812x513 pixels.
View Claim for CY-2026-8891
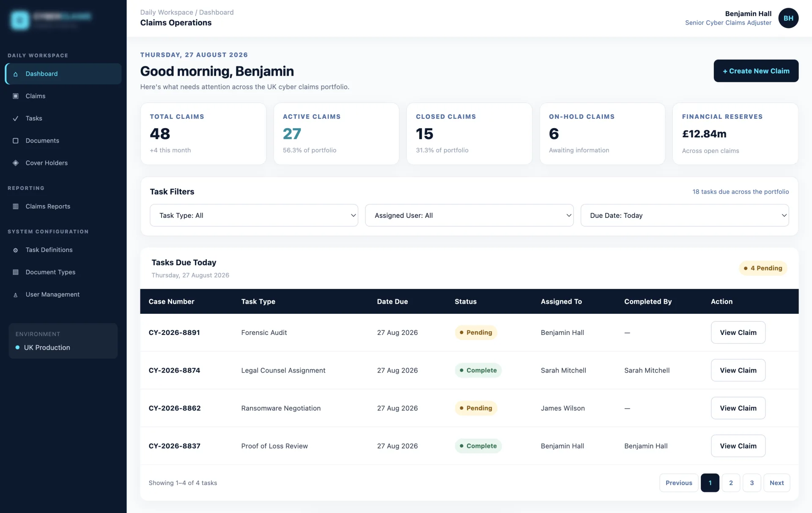pyautogui.click(x=738, y=332)
